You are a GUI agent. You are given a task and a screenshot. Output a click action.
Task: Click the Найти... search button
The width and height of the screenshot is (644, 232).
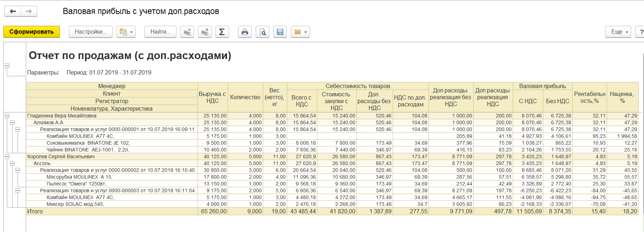click(160, 32)
